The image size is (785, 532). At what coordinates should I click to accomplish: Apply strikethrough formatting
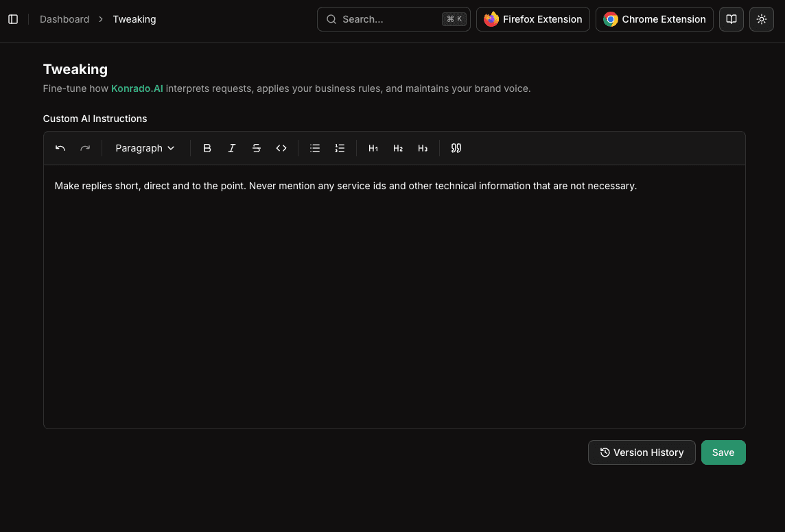tap(257, 148)
